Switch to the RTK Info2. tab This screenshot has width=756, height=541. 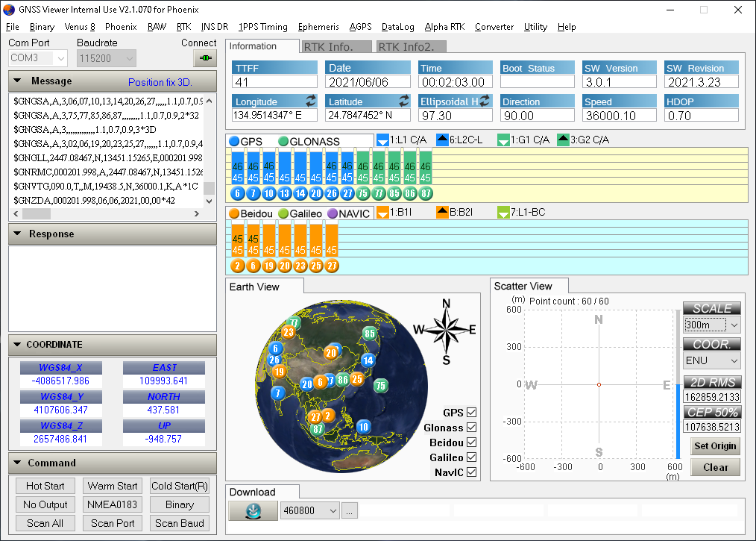point(412,47)
